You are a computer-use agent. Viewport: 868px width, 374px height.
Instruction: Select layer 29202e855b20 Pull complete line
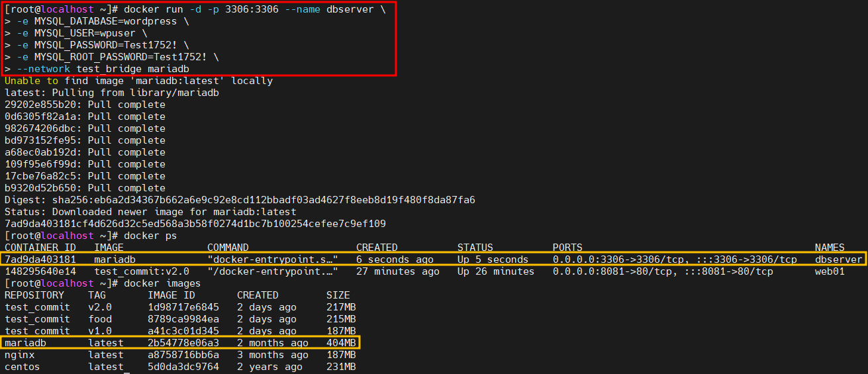[85, 105]
